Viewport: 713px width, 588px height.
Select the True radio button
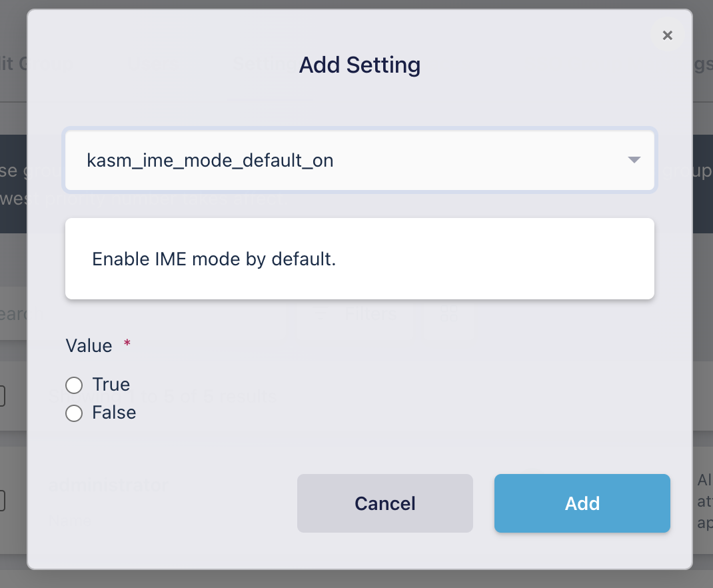pyautogui.click(x=74, y=385)
